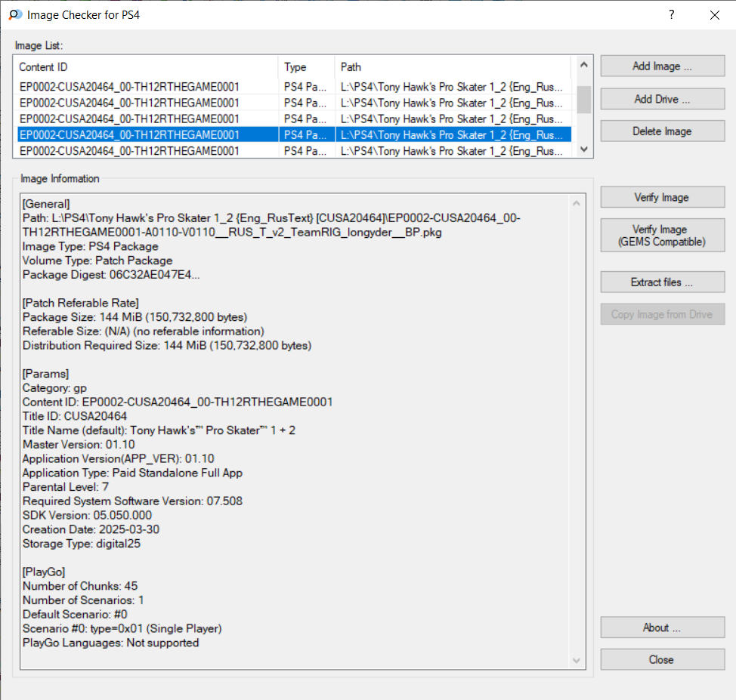
Task: Click the Package Size 144 MiB line
Action: coord(135,317)
